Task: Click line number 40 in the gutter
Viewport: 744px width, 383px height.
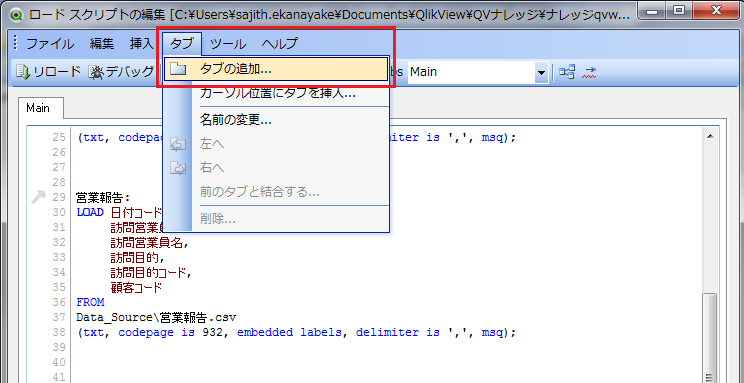Action: pyautogui.click(x=58, y=363)
